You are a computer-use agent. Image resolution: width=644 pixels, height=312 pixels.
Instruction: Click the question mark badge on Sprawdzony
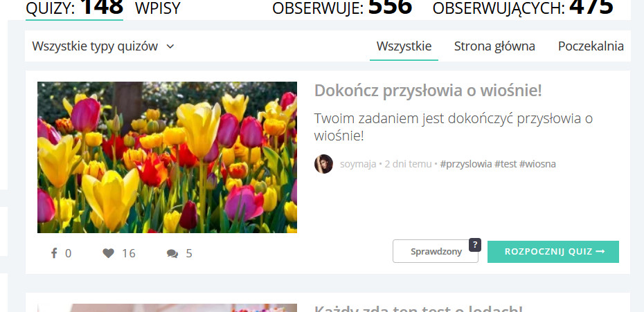pyautogui.click(x=474, y=244)
